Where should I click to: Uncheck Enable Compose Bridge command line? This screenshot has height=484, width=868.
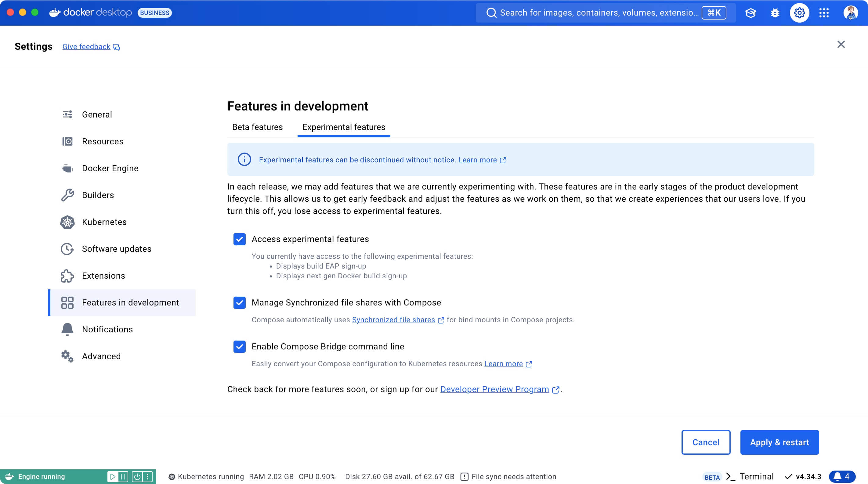click(240, 347)
